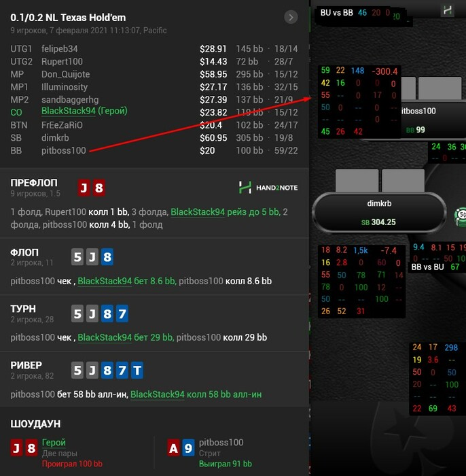Click the -300.4 value in pitboss100 HUD

click(x=384, y=71)
